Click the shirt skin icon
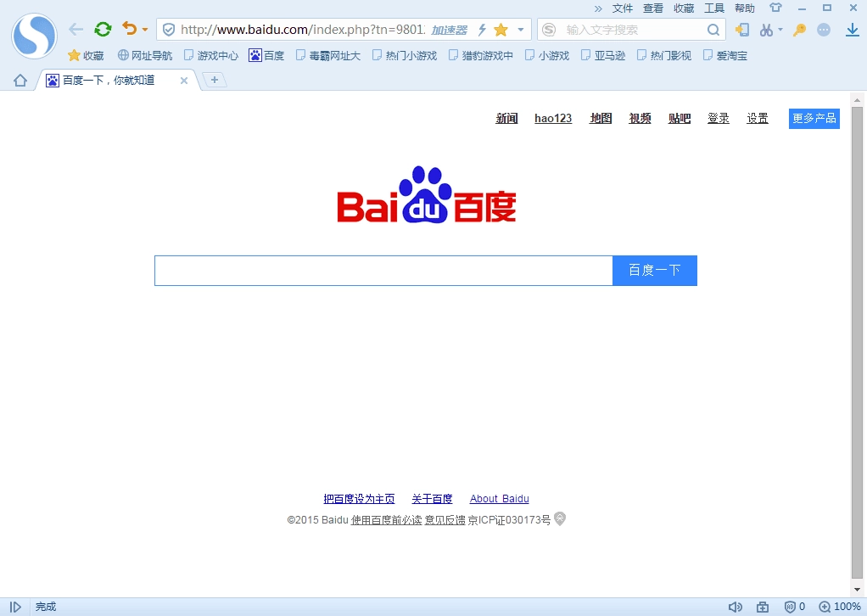This screenshot has width=867, height=616. click(775, 8)
